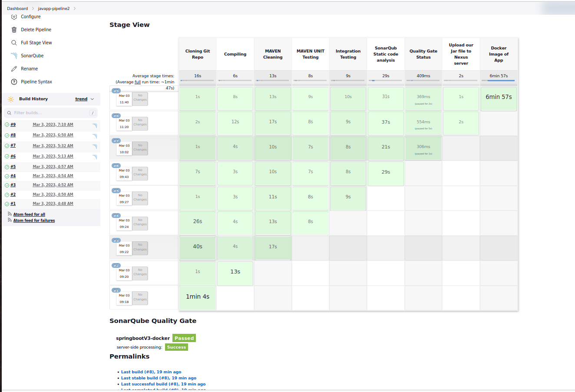The image size is (575, 392).
Task: Click the 29s SonarQub cell of build #6
Action: coord(386,173)
